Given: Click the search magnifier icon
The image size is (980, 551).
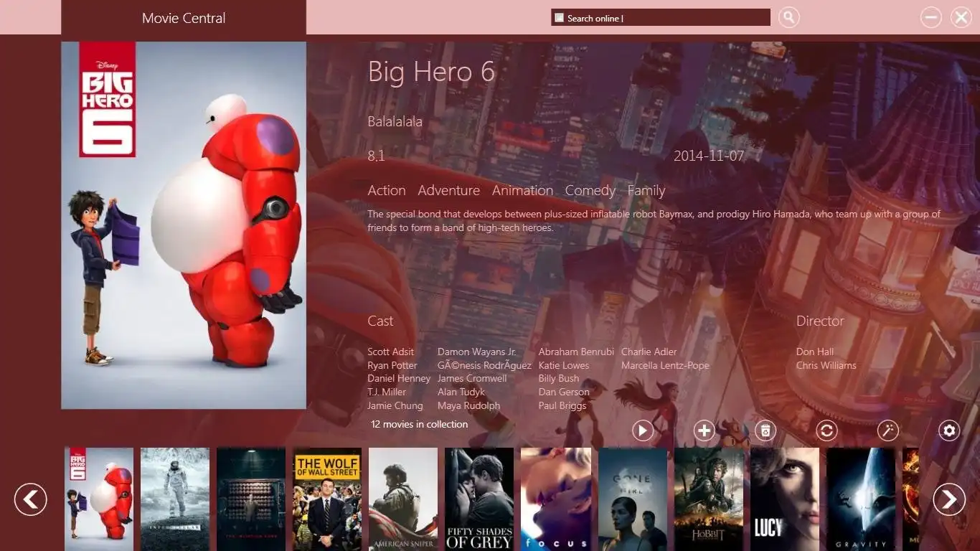Looking at the screenshot, I should [x=788, y=17].
